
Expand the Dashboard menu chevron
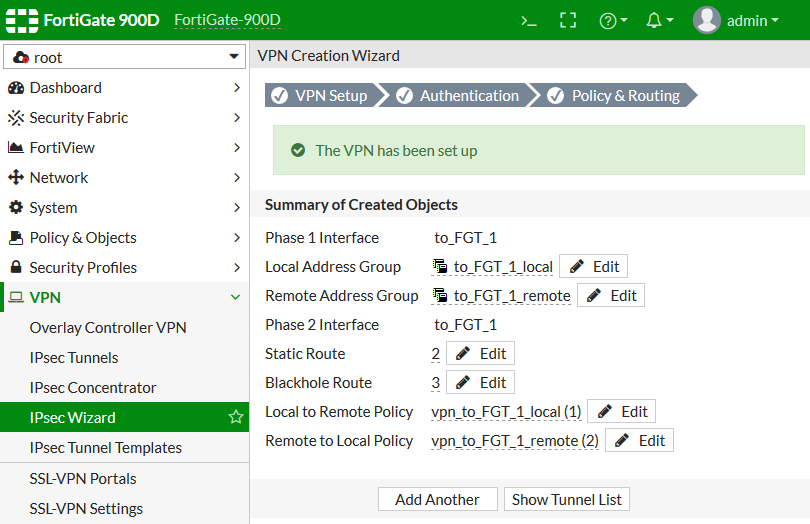pyautogui.click(x=236, y=88)
